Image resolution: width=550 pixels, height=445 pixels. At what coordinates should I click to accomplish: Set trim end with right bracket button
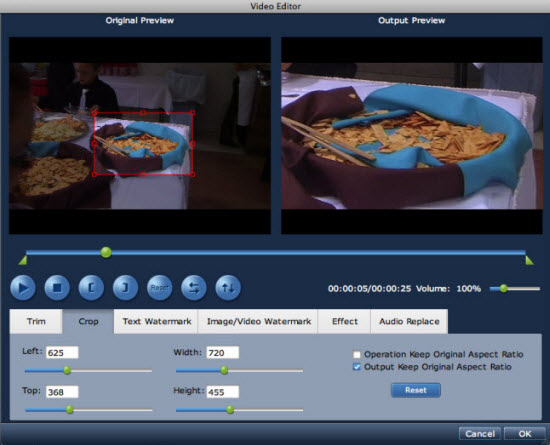tap(125, 288)
